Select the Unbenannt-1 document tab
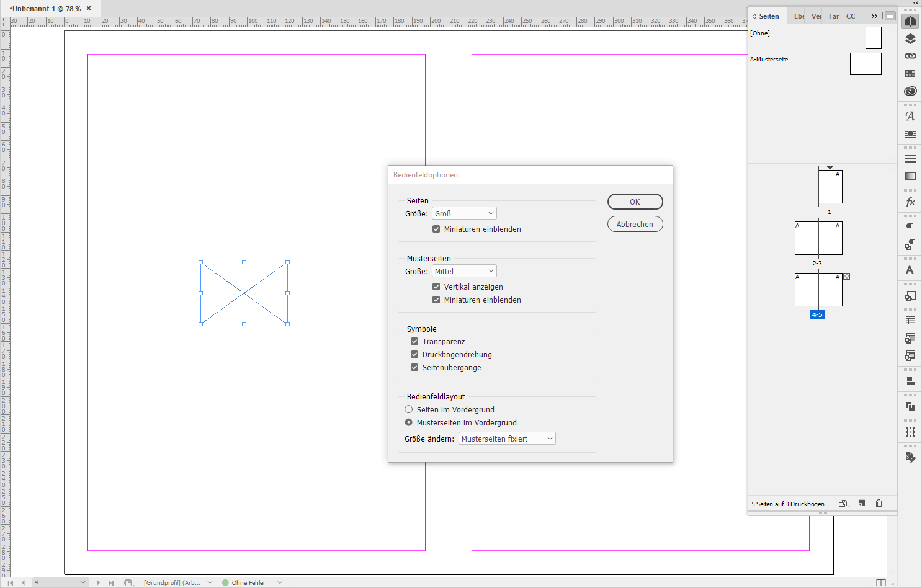Viewport: 922px width, 588px height. click(45, 9)
